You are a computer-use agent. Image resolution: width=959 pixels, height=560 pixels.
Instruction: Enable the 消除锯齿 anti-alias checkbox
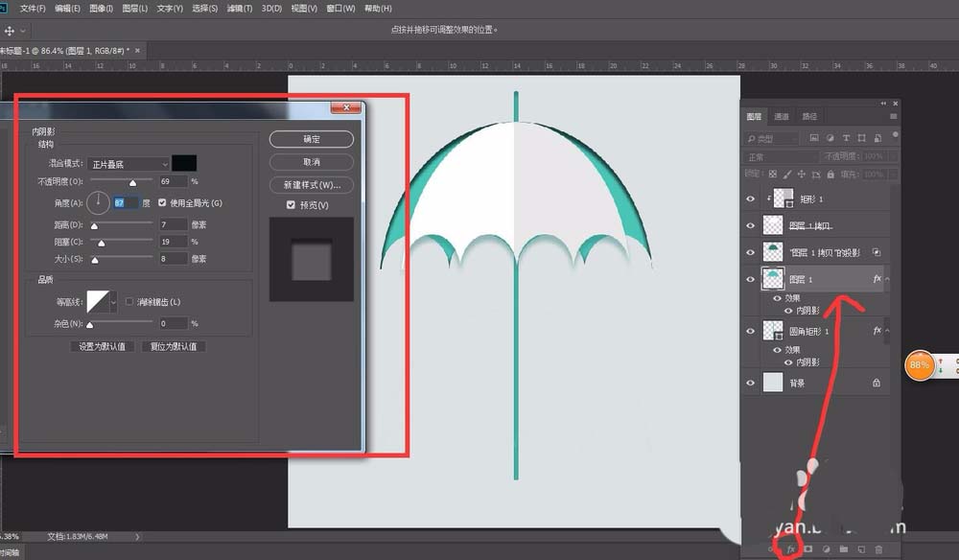(x=128, y=302)
